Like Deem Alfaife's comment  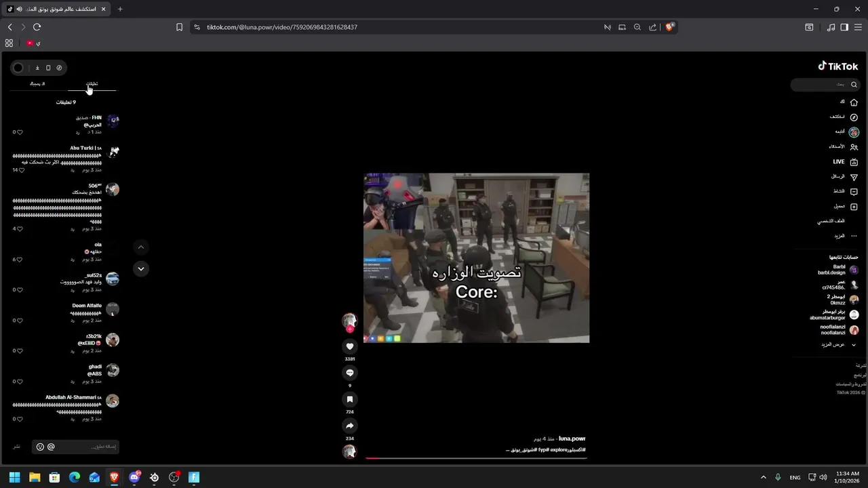pyautogui.click(x=20, y=321)
